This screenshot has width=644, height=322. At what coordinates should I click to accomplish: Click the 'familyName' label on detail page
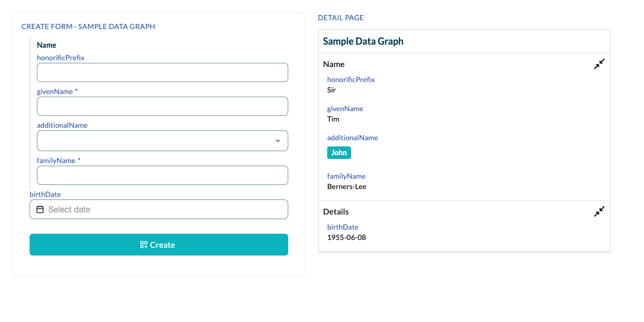point(346,176)
